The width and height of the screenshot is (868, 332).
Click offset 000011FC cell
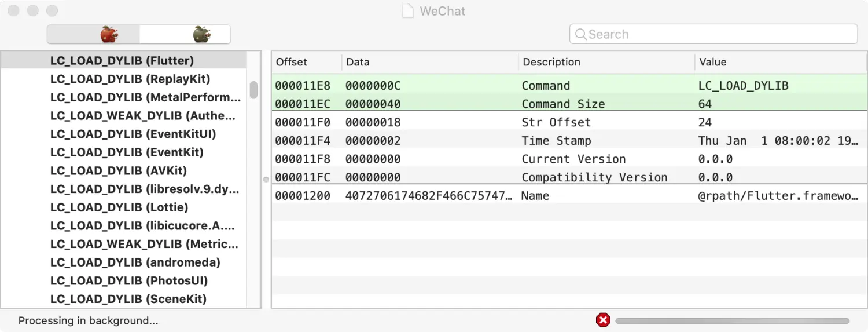303,177
